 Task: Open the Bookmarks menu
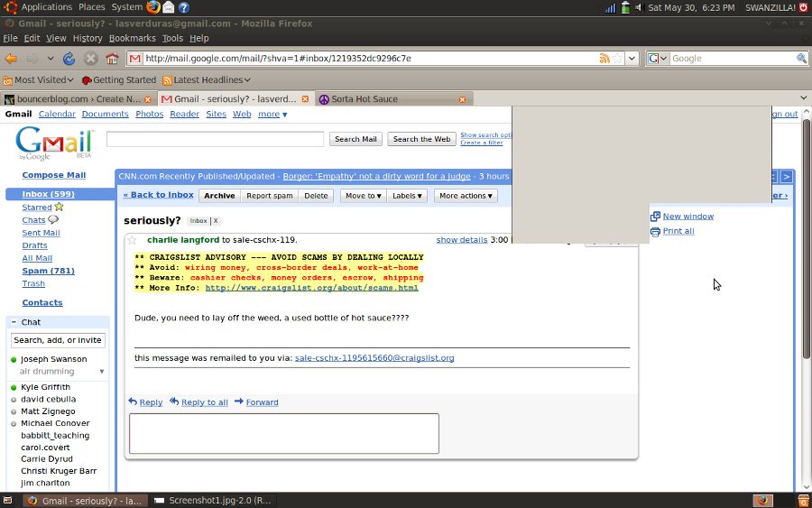click(x=132, y=39)
